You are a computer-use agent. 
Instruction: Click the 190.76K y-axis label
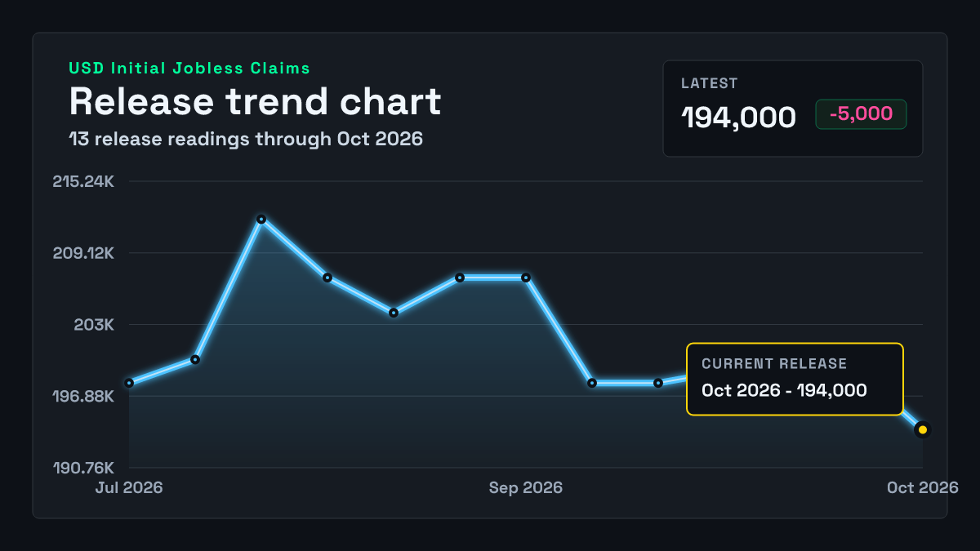[83, 469]
